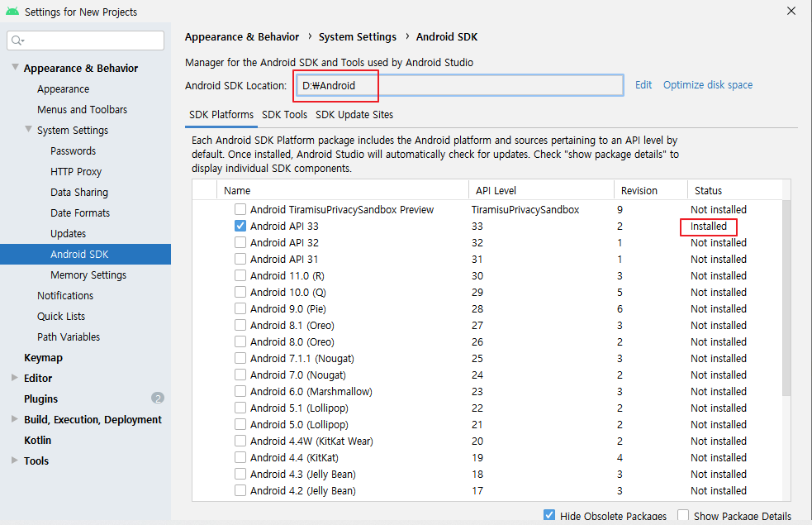Click the Name column header
Screen dimensions: 812x525
coord(342,191)
